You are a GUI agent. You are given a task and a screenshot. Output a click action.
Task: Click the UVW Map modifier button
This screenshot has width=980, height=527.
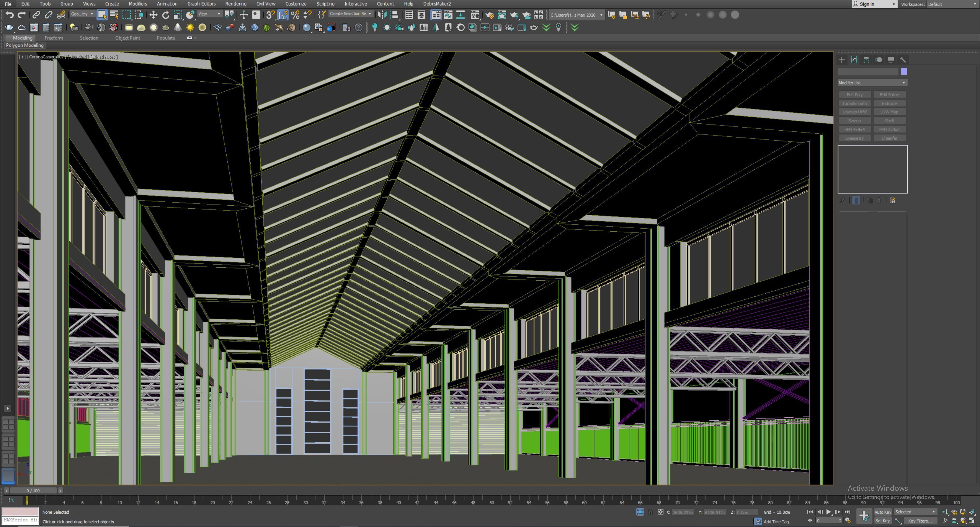(x=889, y=112)
